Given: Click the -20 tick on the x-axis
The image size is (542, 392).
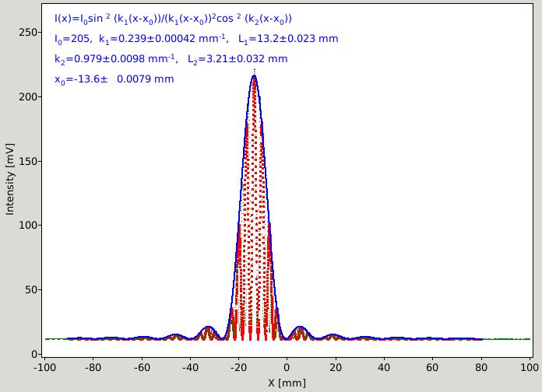Looking at the screenshot, I should pos(238,367).
